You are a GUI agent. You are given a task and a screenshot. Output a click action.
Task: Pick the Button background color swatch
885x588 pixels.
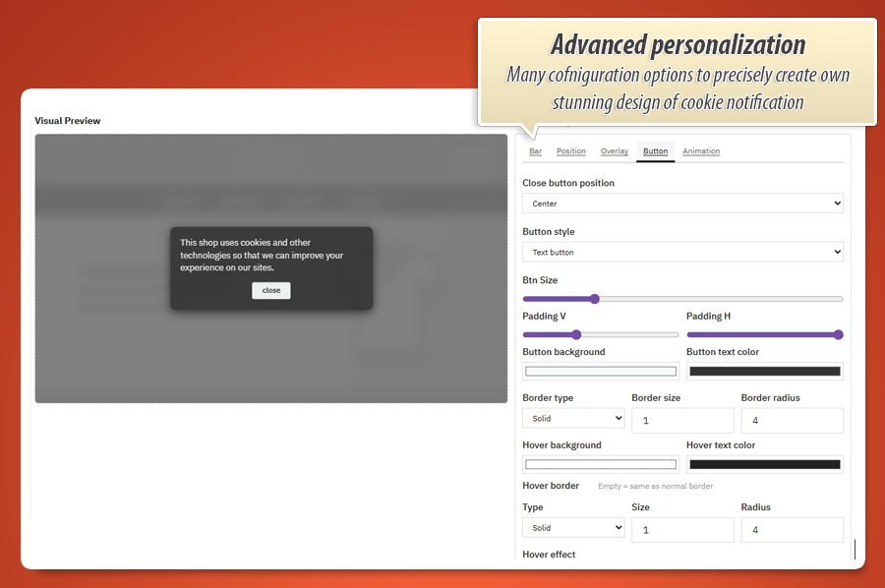(x=601, y=372)
